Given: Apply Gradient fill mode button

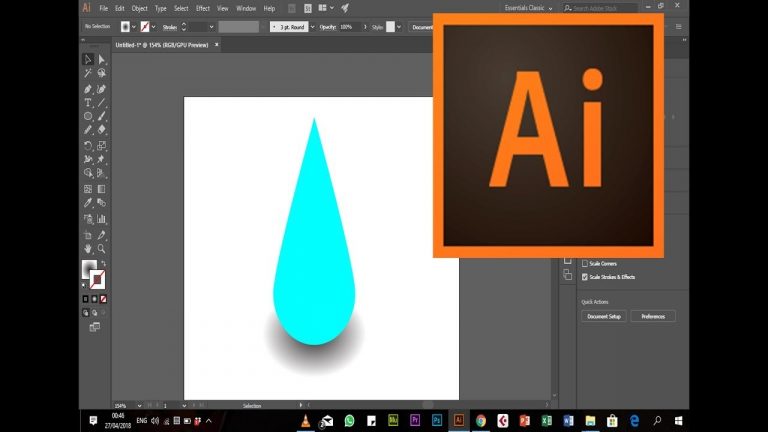Looking at the screenshot, I should click(x=95, y=299).
